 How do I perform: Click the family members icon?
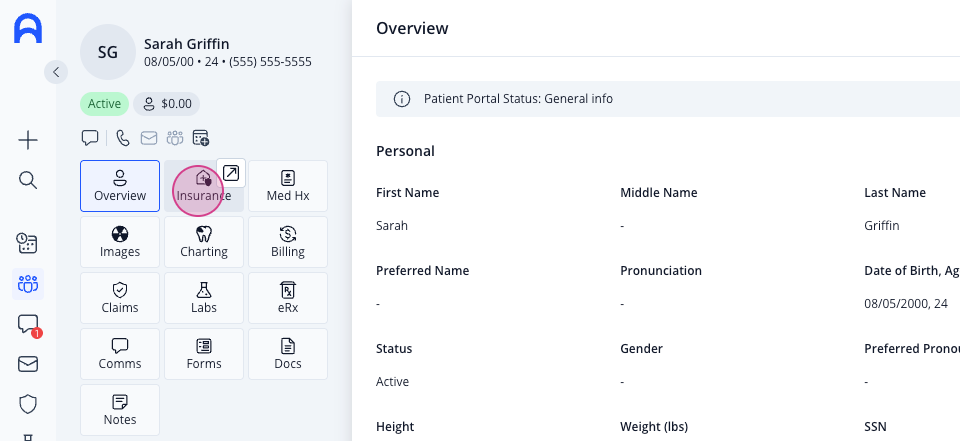click(175, 138)
